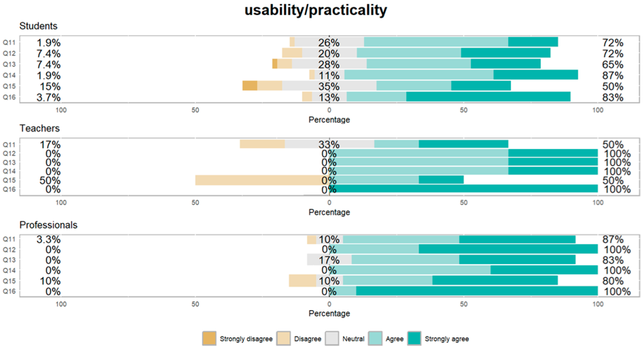
Task: Click Professionals Q15 disagree bar segment
Action: (302, 281)
